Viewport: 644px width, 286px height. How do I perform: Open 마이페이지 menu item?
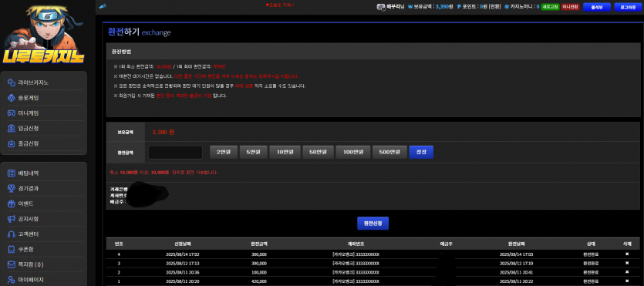coord(46,280)
